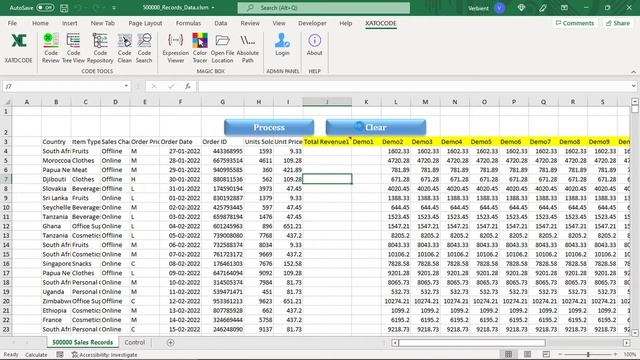Viewport: 640px width, 360px height.
Task: Click the add new sheet plus icon
Action: 171,343
